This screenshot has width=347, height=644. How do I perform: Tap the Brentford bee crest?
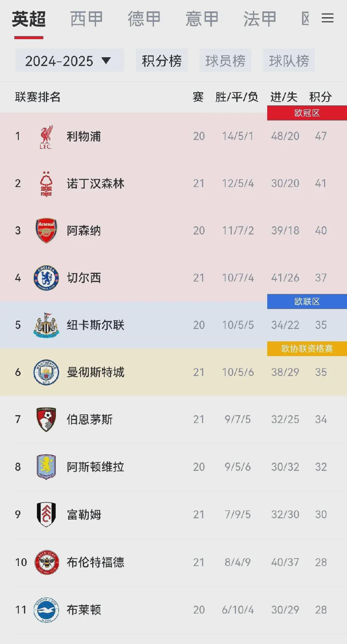(46, 562)
